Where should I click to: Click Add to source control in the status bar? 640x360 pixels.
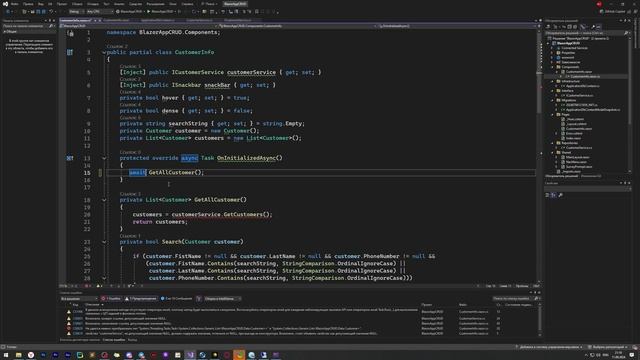[x=549, y=347]
